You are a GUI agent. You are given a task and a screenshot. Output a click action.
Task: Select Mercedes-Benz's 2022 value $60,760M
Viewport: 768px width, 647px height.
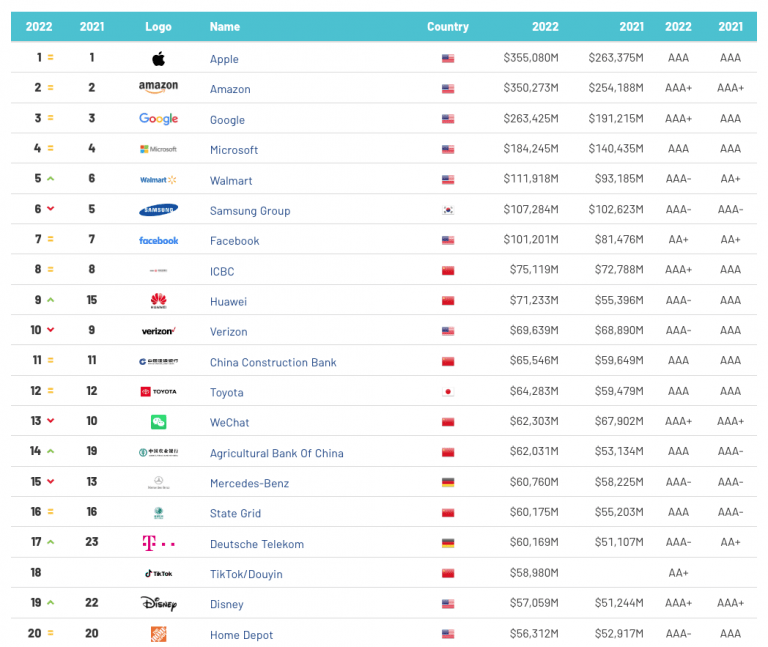coord(534,482)
